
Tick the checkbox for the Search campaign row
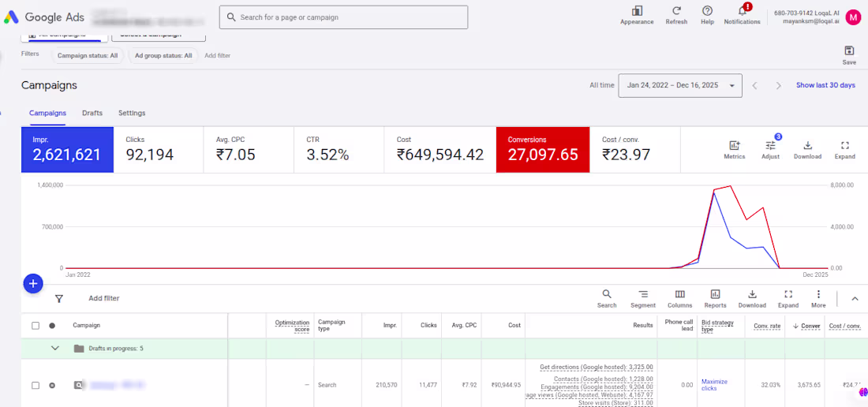(36, 386)
